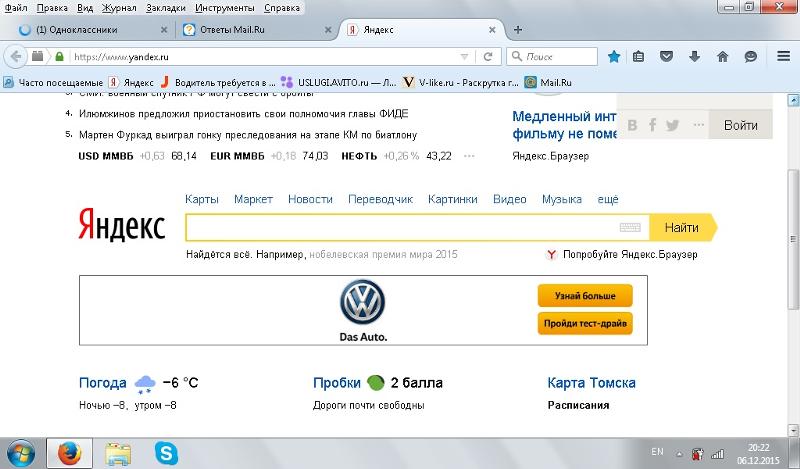Click the Volkswagen logo in the banner

[362, 302]
